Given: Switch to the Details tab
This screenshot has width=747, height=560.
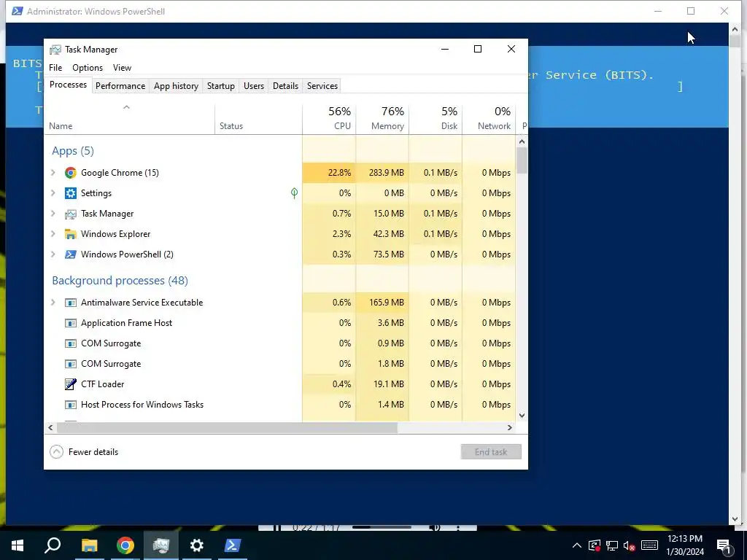Looking at the screenshot, I should click(285, 86).
